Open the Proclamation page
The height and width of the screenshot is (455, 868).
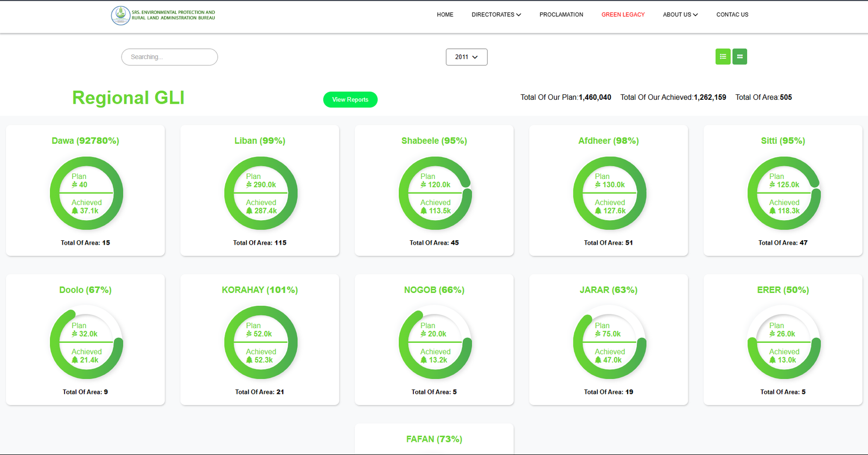tap(561, 15)
